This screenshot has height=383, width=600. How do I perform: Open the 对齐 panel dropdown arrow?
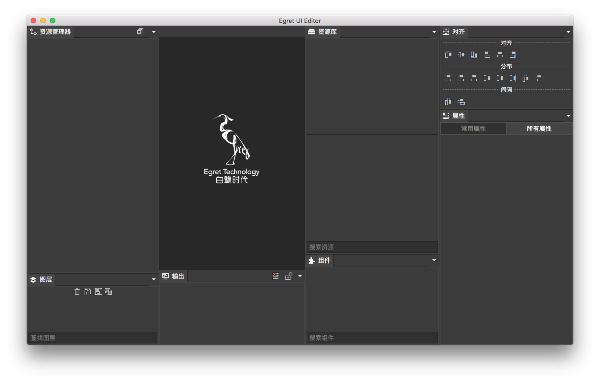point(568,32)
